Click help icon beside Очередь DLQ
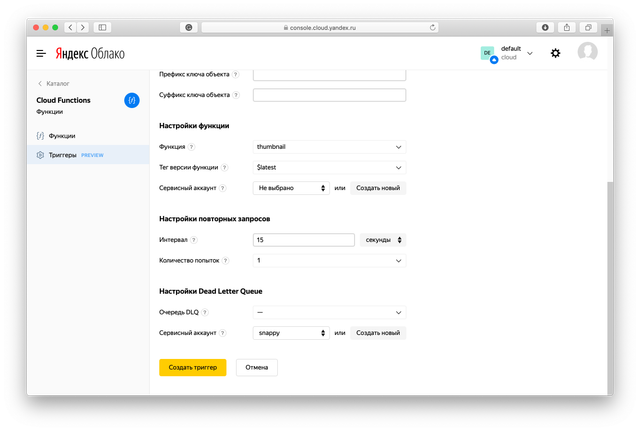640x431 pixels. tap(207, 313)
